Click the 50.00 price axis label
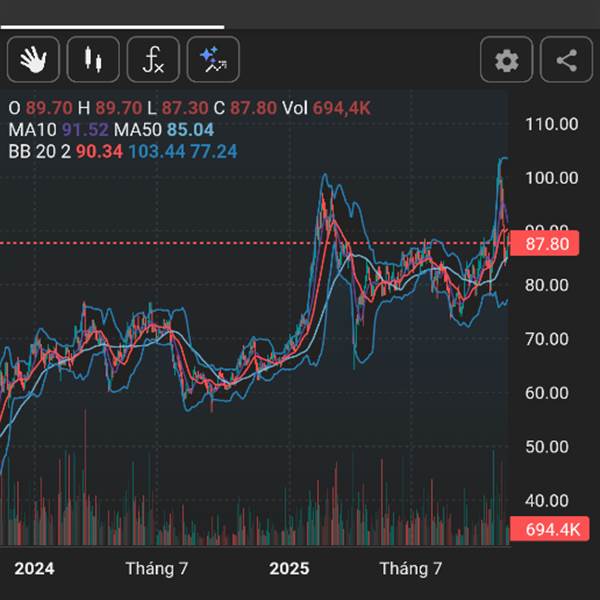Screen dimensions: 600x600 pyautogui.click(x=546, y=447)
